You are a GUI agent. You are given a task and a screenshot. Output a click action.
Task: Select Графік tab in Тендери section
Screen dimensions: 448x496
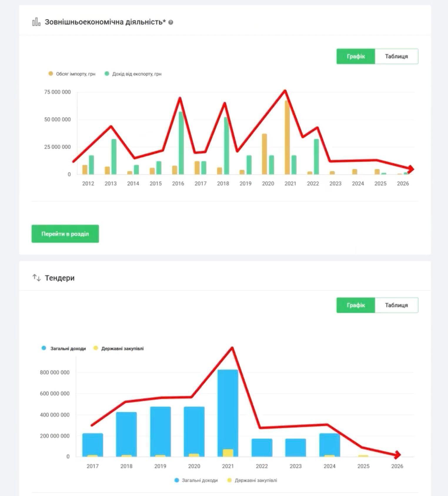pyautogui.click(x=356, y=305)
